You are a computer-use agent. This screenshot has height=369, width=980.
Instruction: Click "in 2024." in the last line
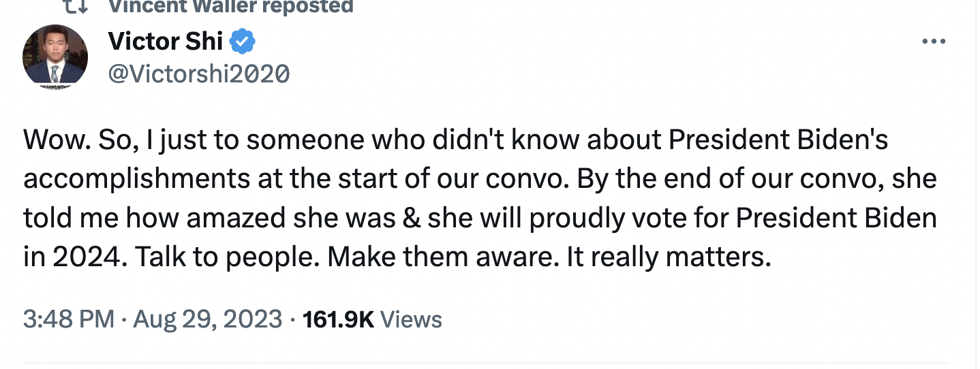pyautogui.click(x=72, y=258)
